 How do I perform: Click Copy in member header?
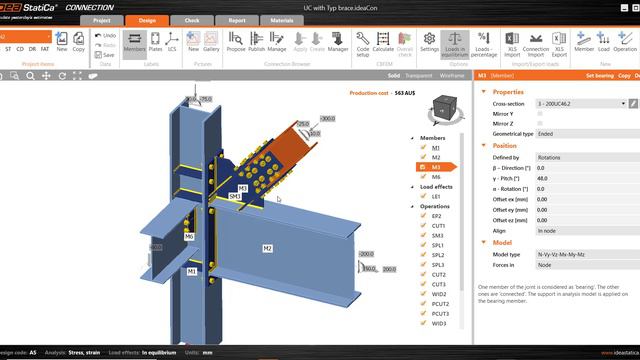pos(624,76)
